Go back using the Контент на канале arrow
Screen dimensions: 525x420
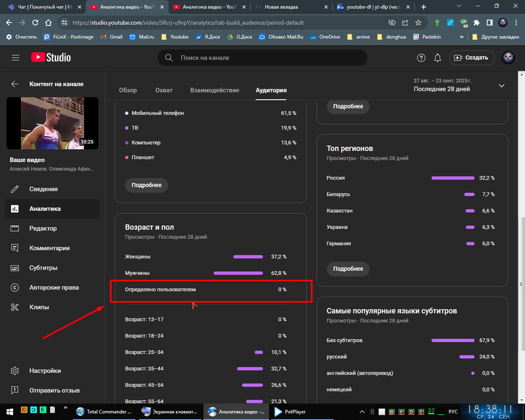coord(15,84)
